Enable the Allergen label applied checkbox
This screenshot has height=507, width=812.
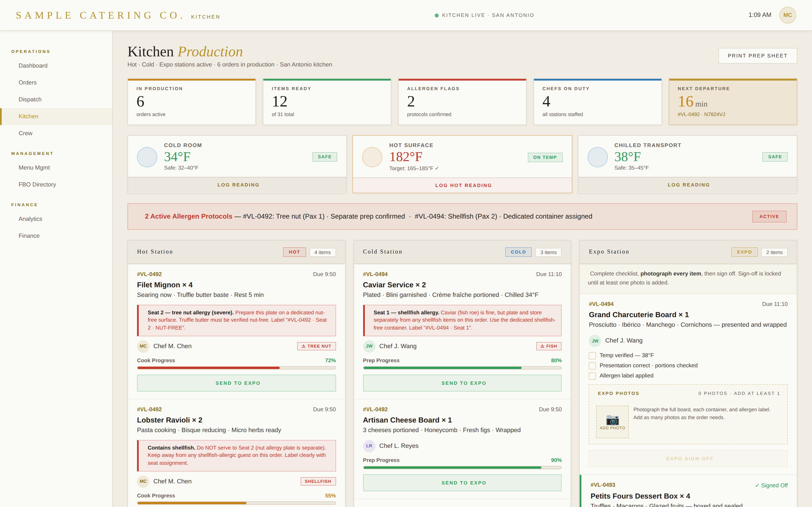[592, 375]
